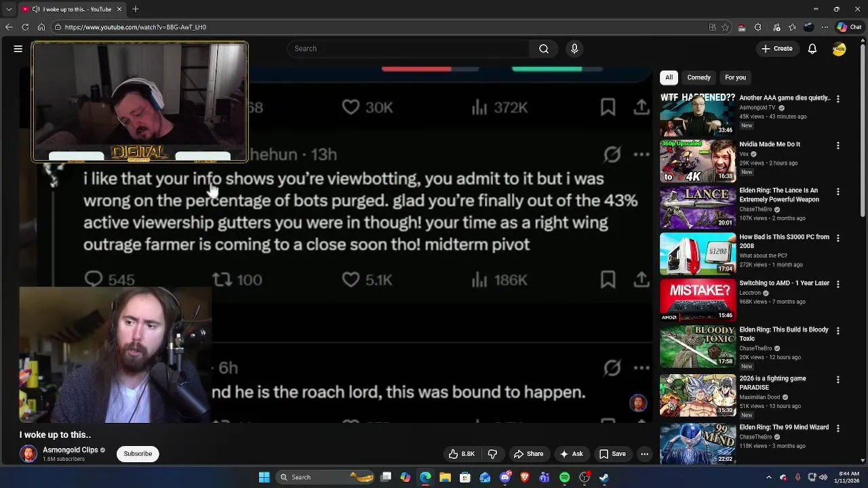Open the Microsoft Store taskbar icon

click(465, 477)
